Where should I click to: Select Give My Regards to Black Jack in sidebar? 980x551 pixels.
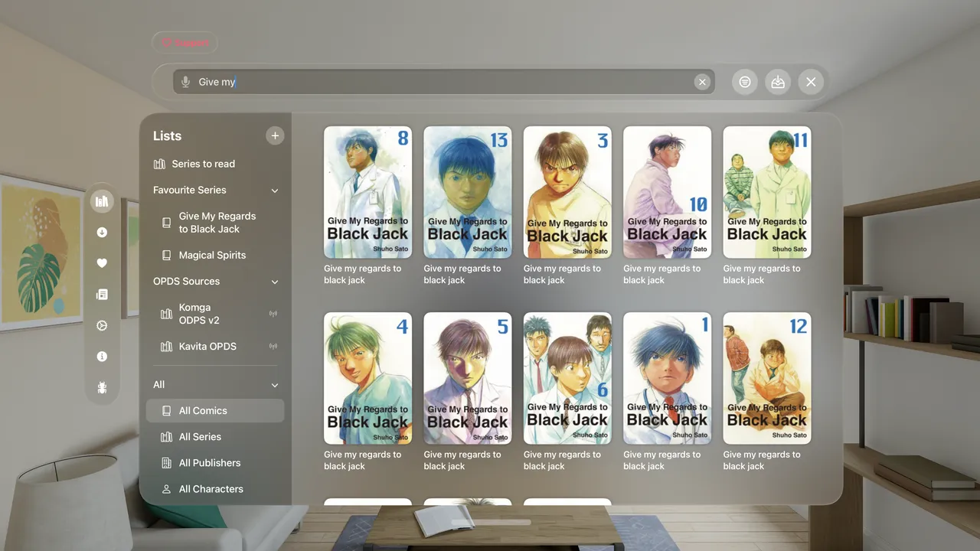click(x=215, y=223)
